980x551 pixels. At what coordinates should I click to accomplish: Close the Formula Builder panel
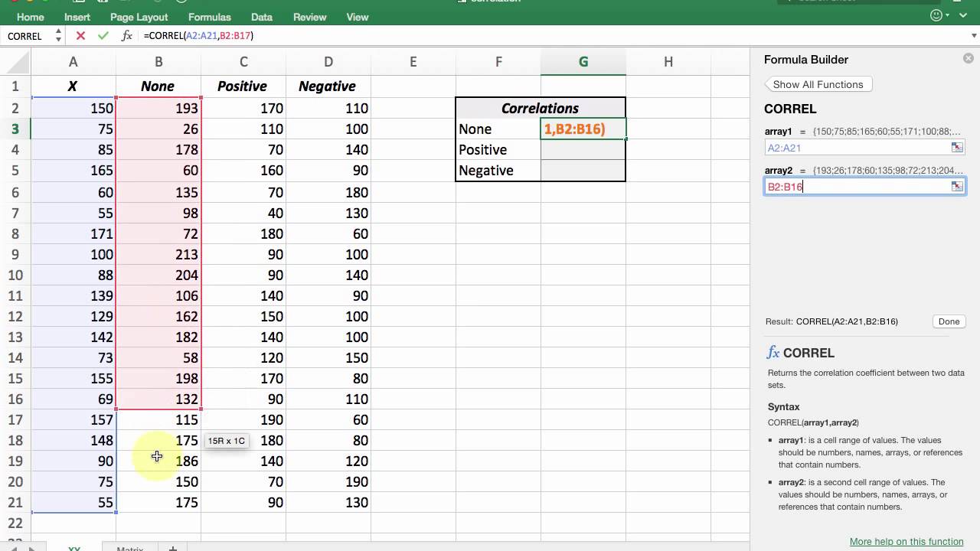tap(968, 58)
